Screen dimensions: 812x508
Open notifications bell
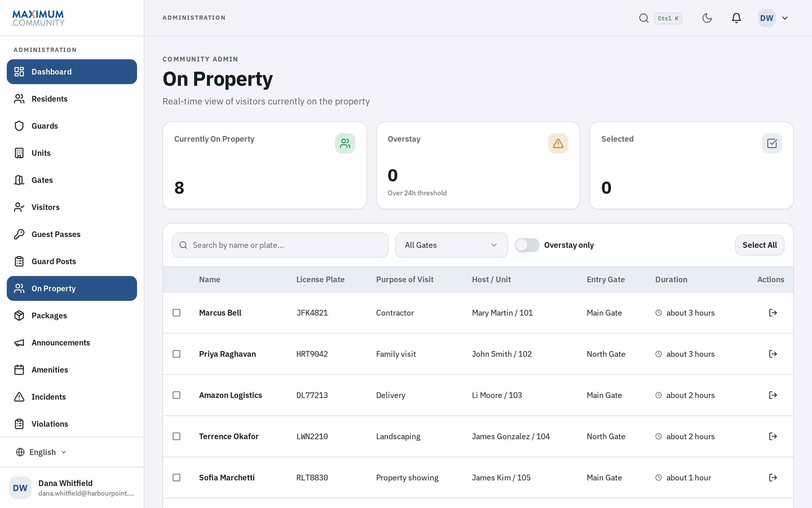(736, 18)
